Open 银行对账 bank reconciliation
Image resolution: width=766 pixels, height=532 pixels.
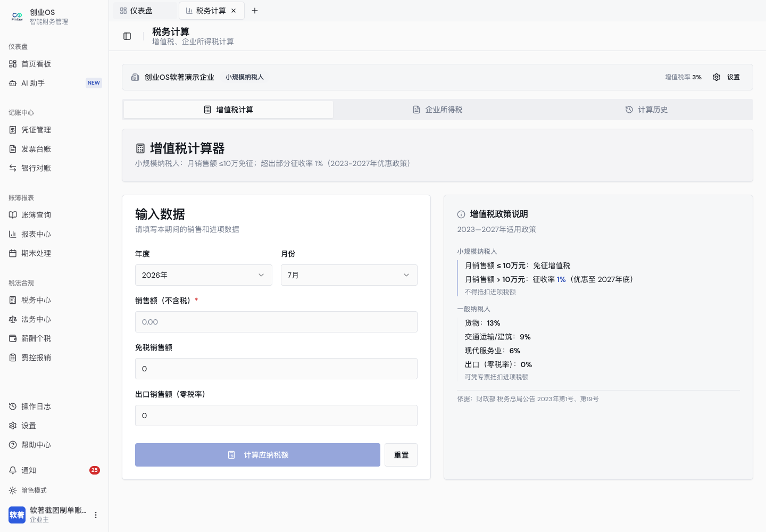(x=54, y=168)
